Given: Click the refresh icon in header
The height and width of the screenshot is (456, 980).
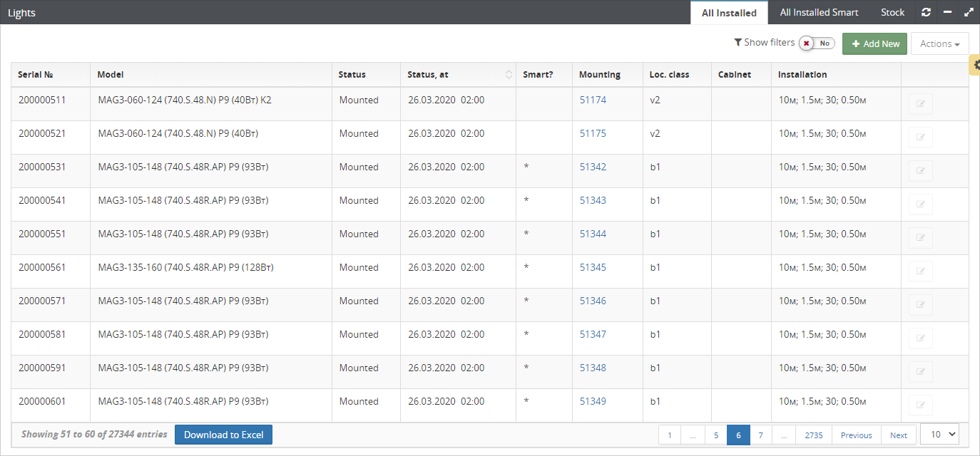Looking at the screenshot, I should 926,12.
